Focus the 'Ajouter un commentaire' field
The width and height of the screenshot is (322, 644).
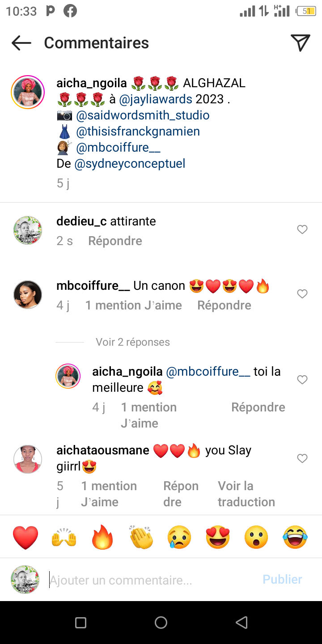[x=152, y=580]
